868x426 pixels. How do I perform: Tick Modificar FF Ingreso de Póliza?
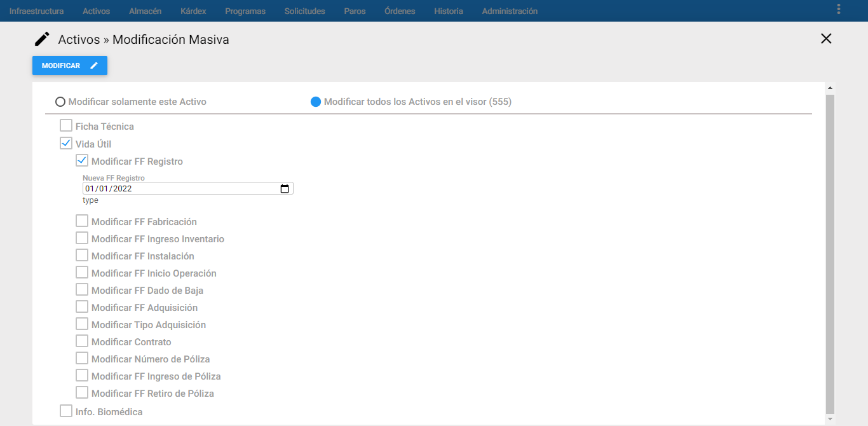click(82, 375)
